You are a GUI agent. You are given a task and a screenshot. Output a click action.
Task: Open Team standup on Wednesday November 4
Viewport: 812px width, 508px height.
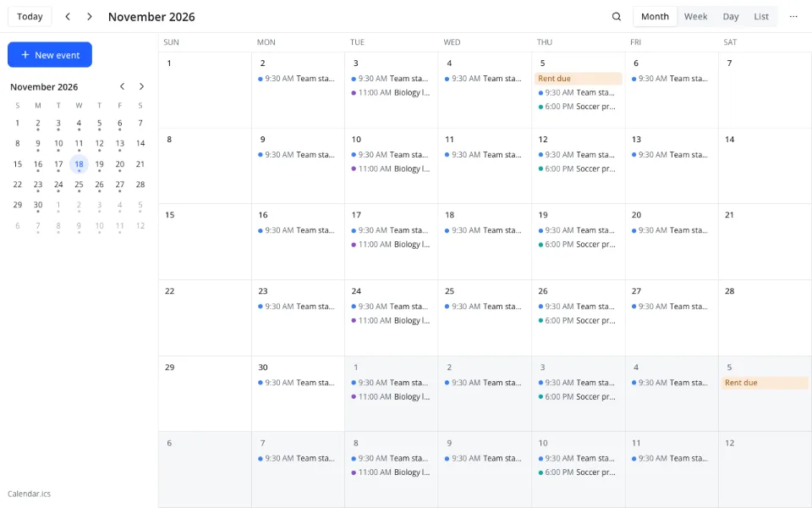[484, 79]
